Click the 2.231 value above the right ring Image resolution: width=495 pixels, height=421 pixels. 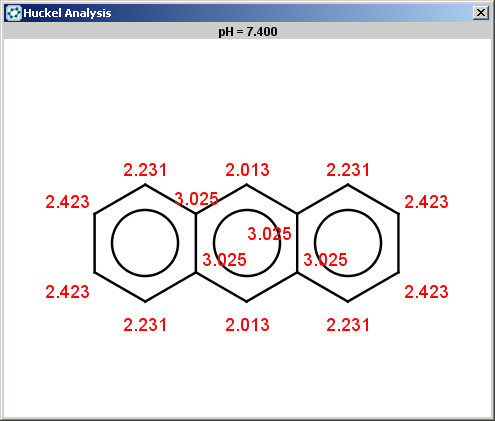coord(348,170)
